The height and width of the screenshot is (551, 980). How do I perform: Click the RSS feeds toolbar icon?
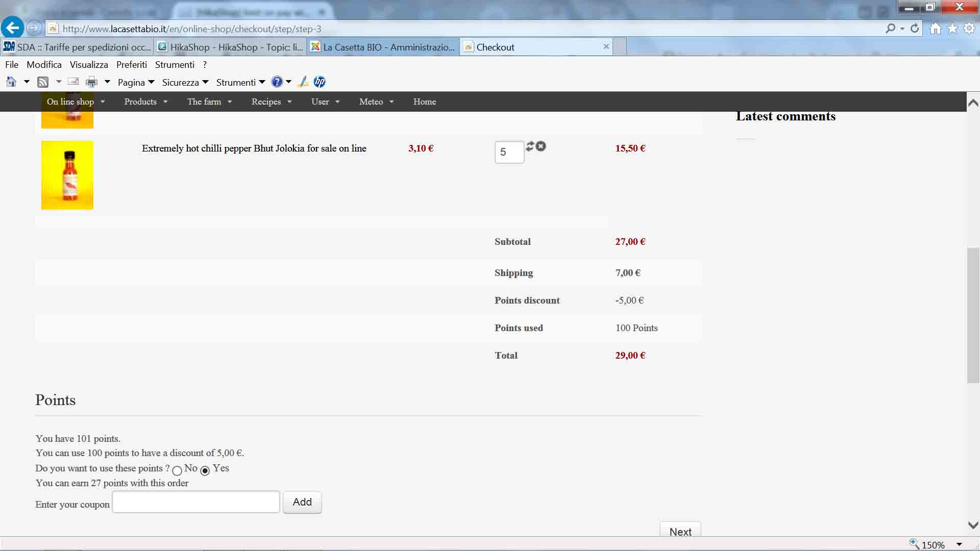tap(43, 82)
